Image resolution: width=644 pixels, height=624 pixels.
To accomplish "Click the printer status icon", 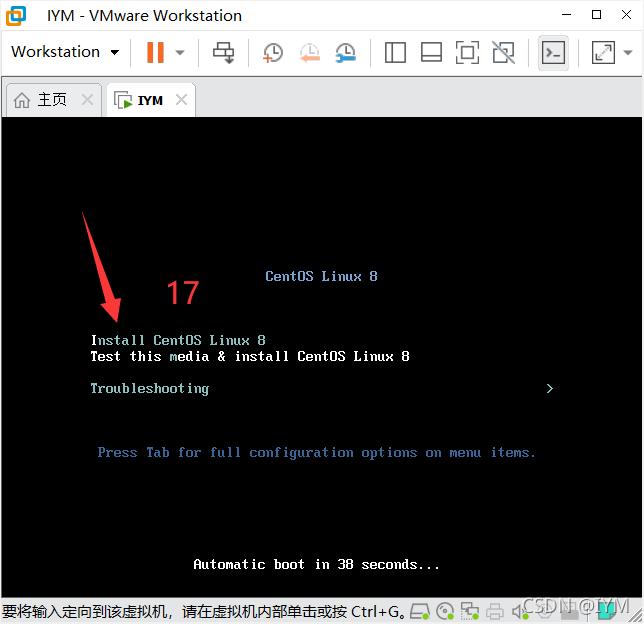I will pyautogui.click(x=495, y=612).
